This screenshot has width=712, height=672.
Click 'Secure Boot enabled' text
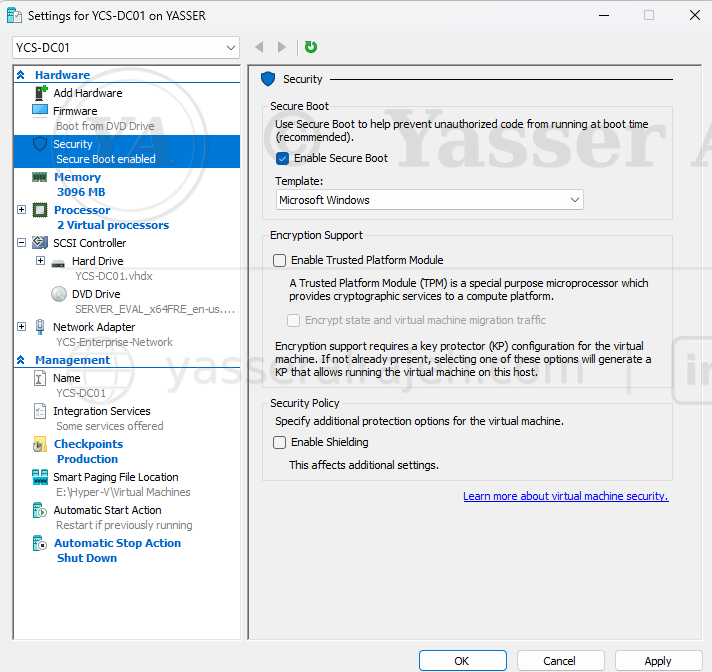[106, 159]
